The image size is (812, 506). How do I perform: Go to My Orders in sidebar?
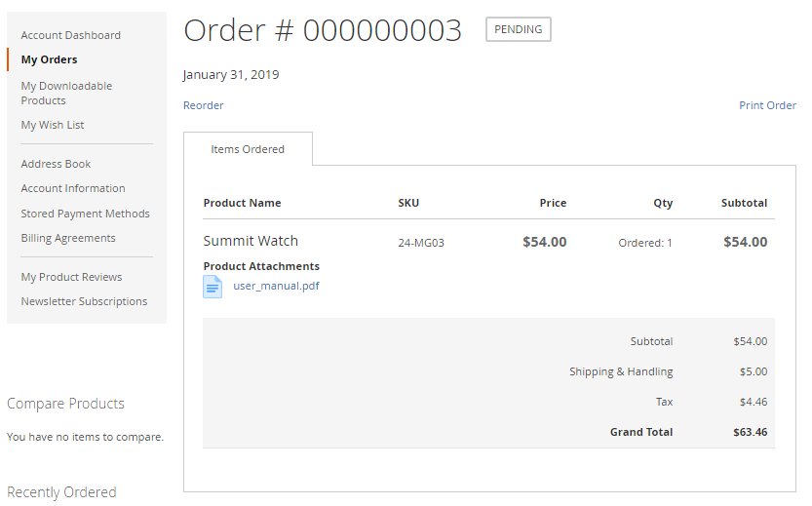pyautogui.click(x=49, y=59)
